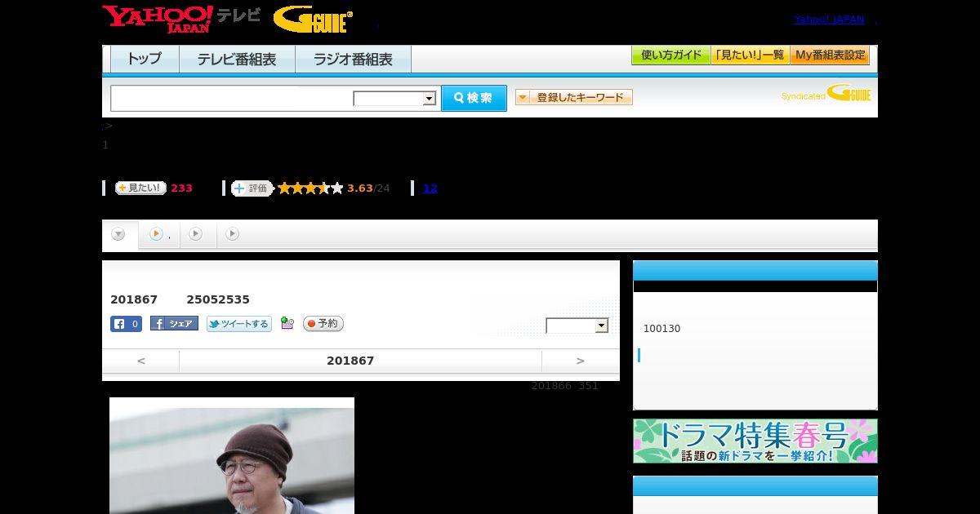Viewport: 980px width, 514px height.
Task: Click the 233 want-to-watch count
Action: pyautogui.click(x=181, y=188)
